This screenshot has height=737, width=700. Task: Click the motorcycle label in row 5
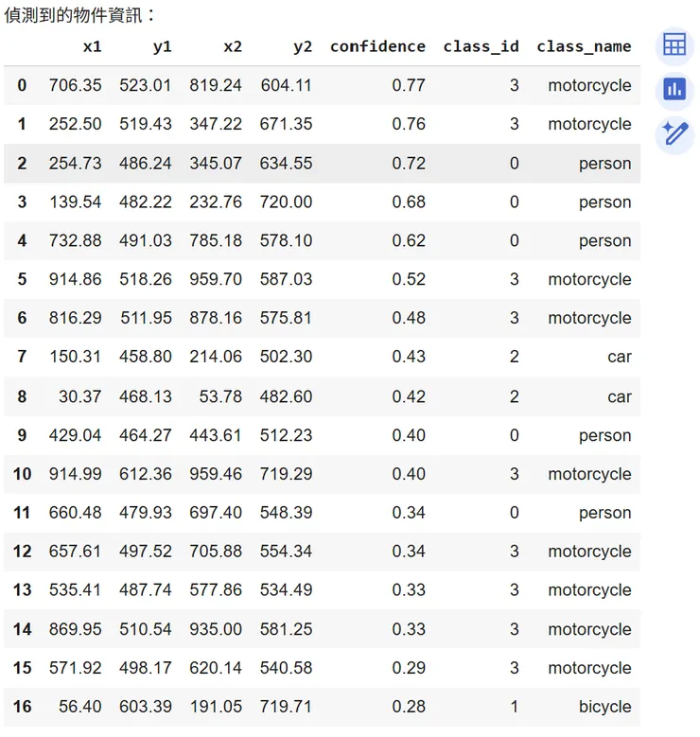589,280
